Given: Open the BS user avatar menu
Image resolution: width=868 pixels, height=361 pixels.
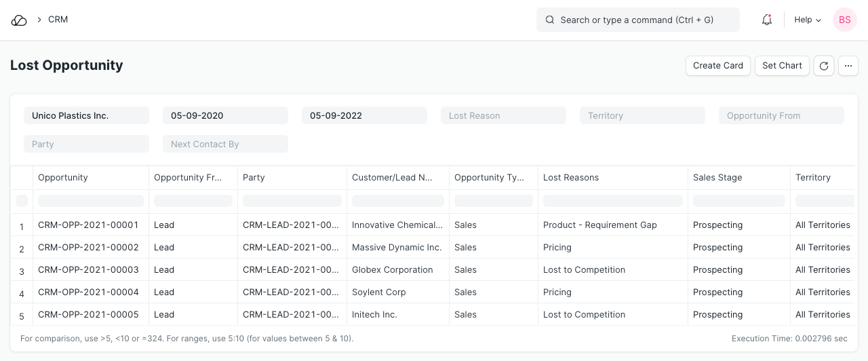Looking at the screenshot, I should point(844,20).
